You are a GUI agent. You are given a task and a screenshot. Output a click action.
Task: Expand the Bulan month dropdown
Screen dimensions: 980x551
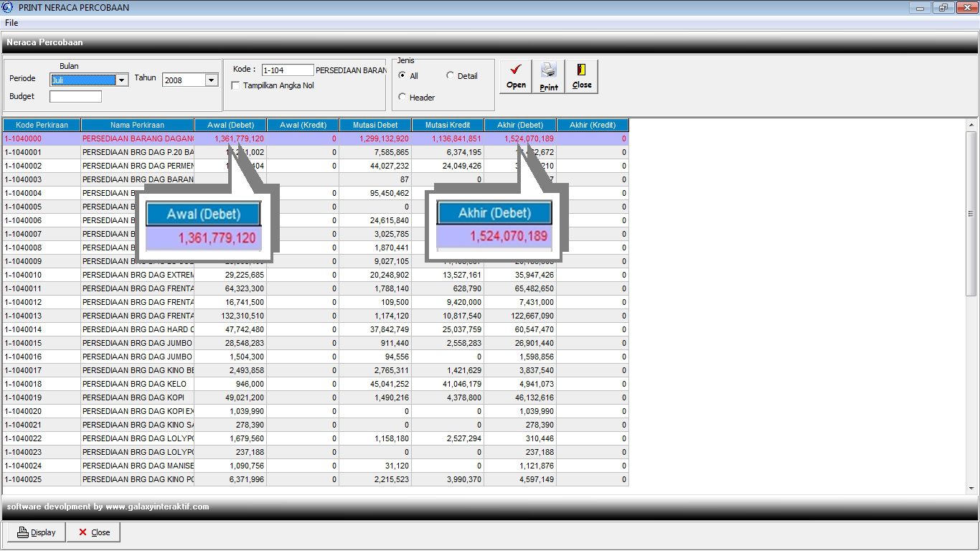tap(122, 80)
